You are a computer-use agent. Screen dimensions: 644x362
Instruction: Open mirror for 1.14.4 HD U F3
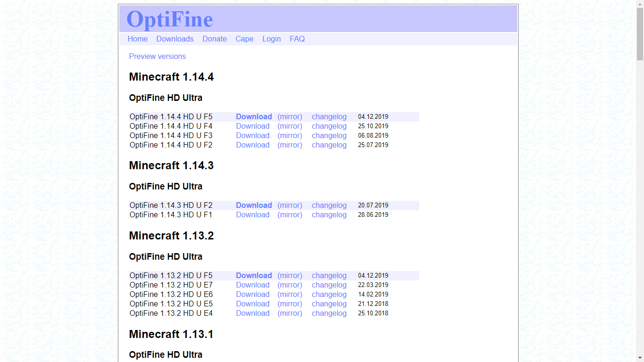[x=290, y=136]
